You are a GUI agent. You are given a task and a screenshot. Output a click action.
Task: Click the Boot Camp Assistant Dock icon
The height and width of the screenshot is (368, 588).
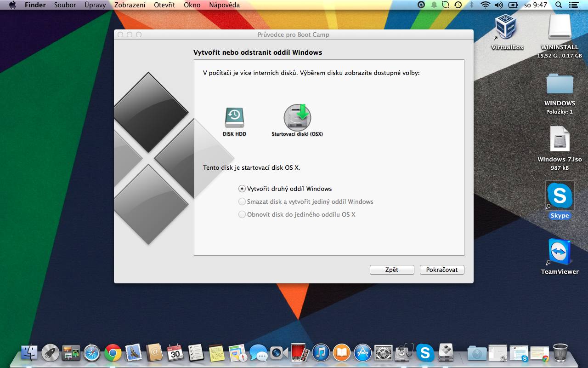pos(446,353)
